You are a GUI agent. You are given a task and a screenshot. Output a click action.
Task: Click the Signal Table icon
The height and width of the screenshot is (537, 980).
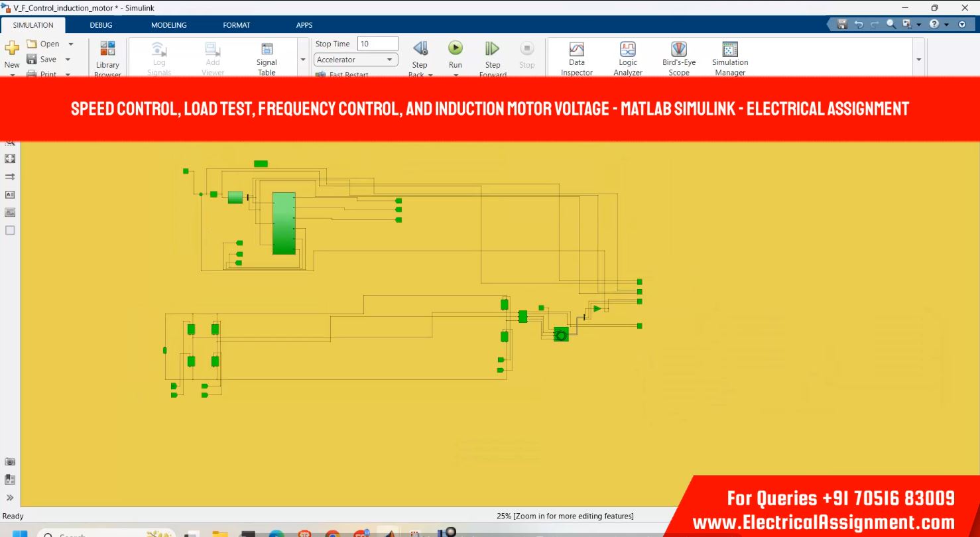pos(267,49)
